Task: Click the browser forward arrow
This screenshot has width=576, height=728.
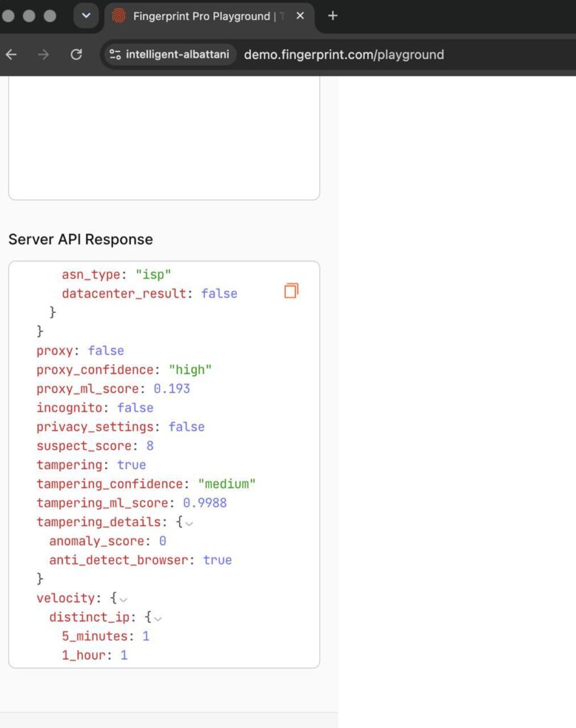Action: (x=43, y=55)
